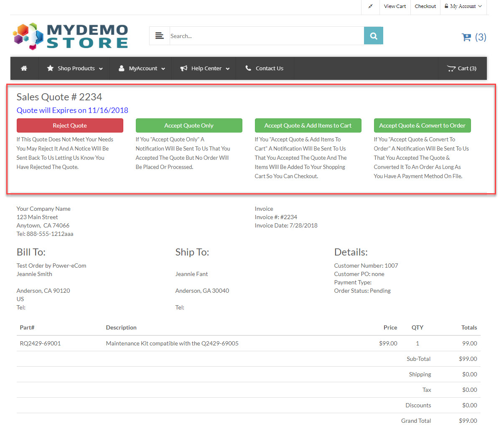The image size is (504, 437).
Task: Open the View Cart link
Action: (x=395, y=6)
